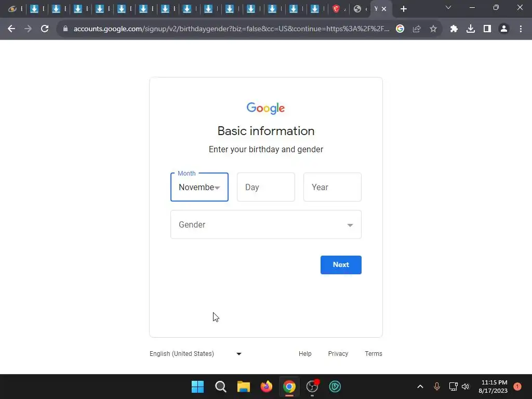Click the microphone tray icon
This screenshot has height=399, width=532.
pyautogui.click(x=436, y=387)
